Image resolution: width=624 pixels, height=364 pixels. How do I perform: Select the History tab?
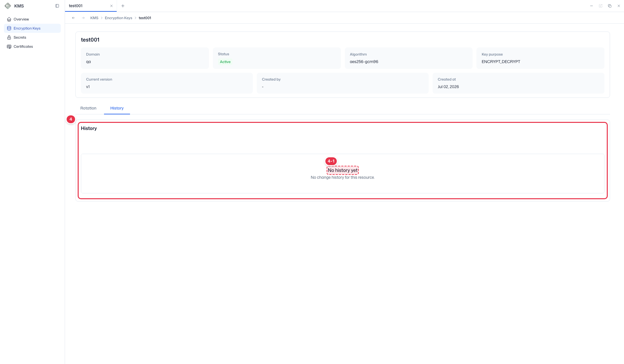click(117, 108)
